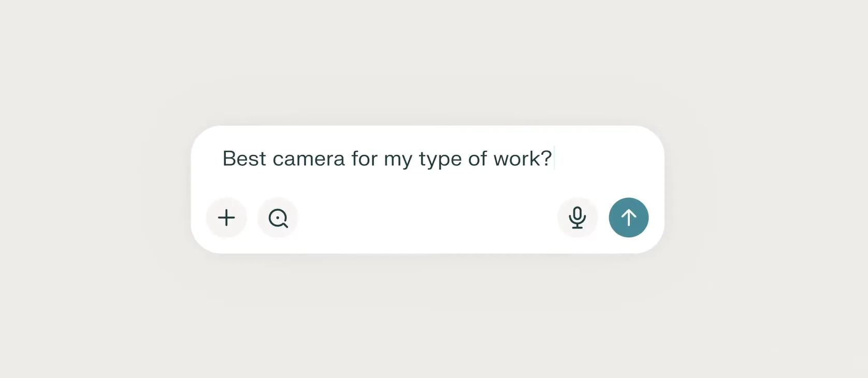This screenshot has height=378, width=868.
Task: Click the plus button to add attachments
Action: click(226, 217)
